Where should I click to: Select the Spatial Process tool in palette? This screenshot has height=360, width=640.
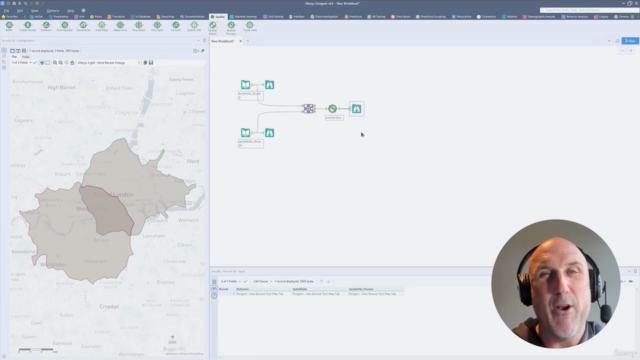(231, 27)
